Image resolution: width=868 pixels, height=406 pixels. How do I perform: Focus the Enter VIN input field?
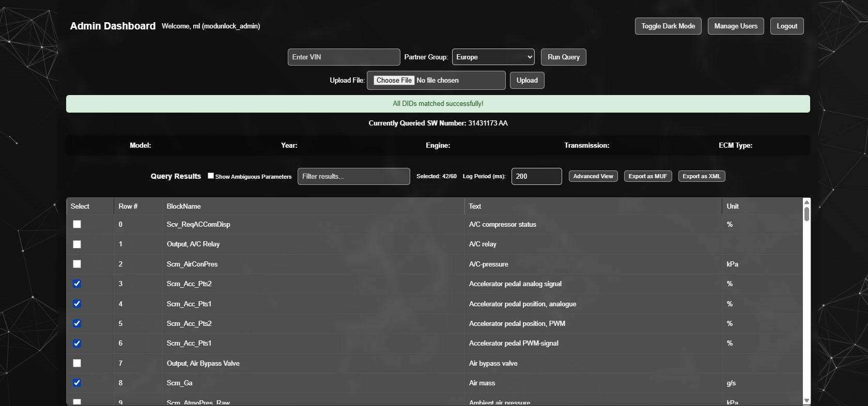(344, 57)
